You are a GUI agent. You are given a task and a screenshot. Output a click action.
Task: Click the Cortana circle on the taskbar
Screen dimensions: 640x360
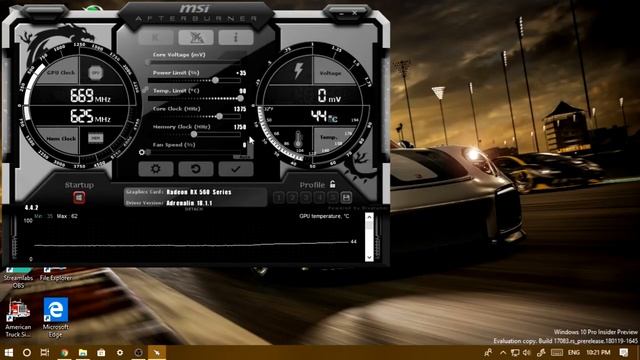tap(27, 352)
